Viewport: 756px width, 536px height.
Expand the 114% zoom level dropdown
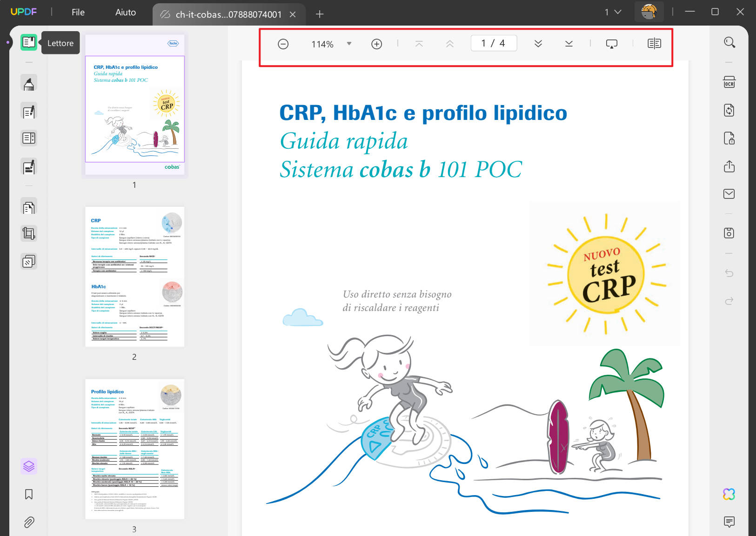(x=349, y=44)
